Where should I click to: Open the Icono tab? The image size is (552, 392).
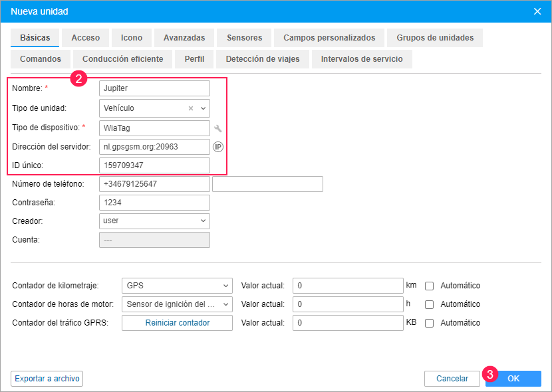132,38
